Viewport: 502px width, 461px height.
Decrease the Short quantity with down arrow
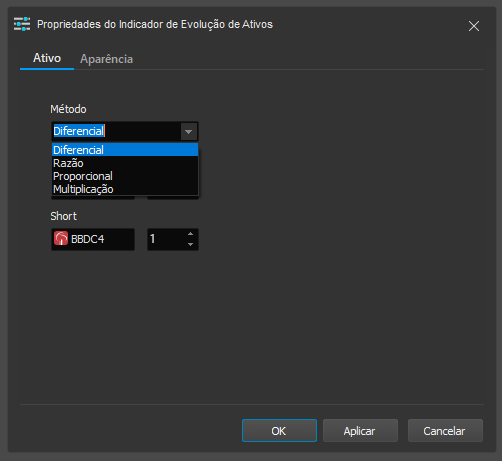click(190, 244)
